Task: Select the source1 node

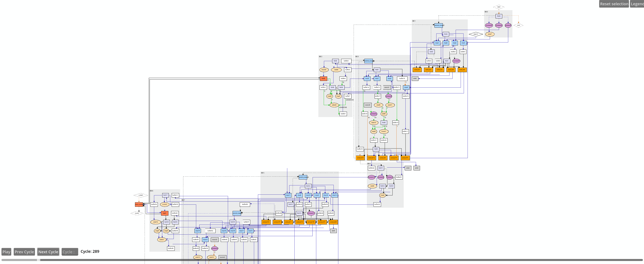Action: click(387, 87)
